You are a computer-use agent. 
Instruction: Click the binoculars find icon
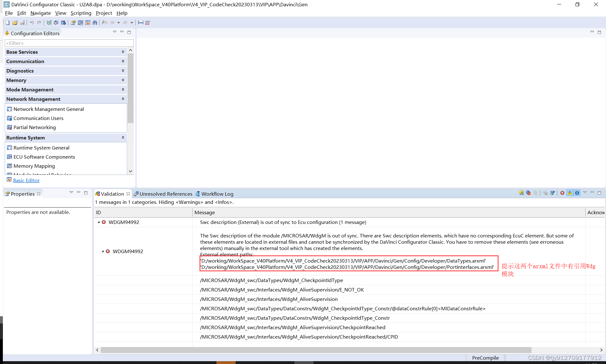(x=95, y=23)
